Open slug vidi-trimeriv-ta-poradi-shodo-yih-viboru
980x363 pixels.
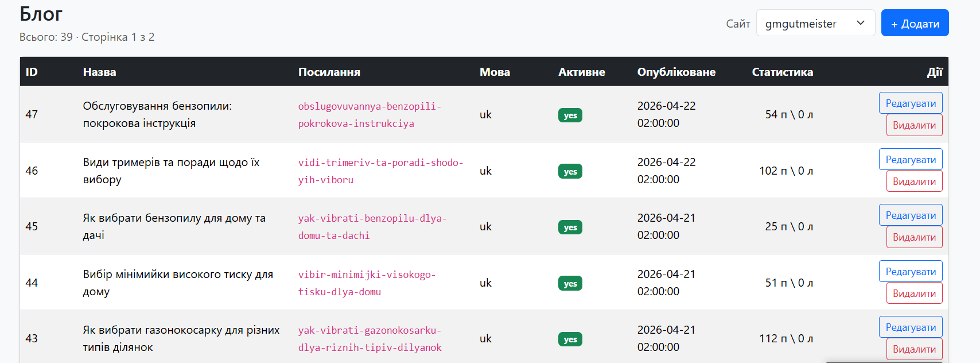click(x=380, y=171)
